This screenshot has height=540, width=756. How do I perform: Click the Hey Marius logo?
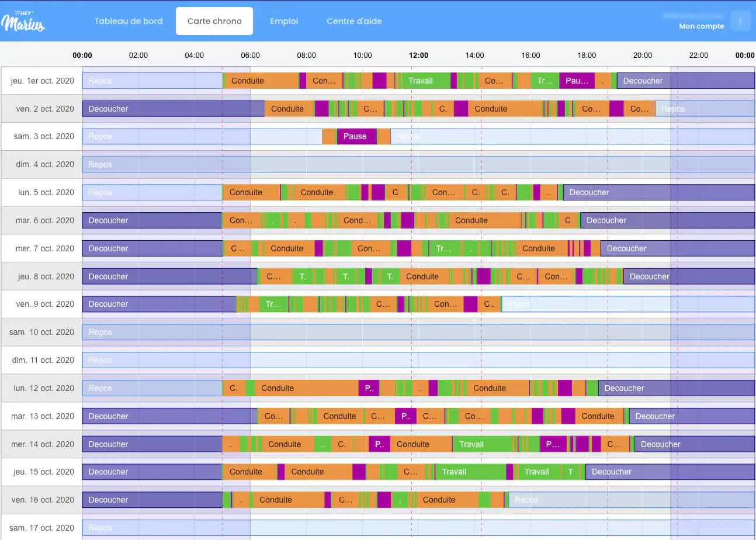(x=23, y=22)
